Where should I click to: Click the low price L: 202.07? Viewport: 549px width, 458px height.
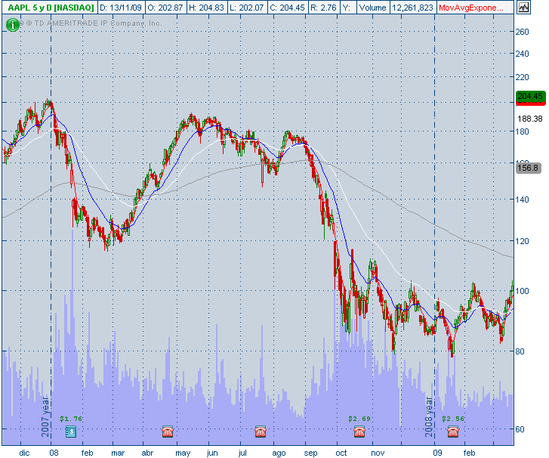[247, 8]
